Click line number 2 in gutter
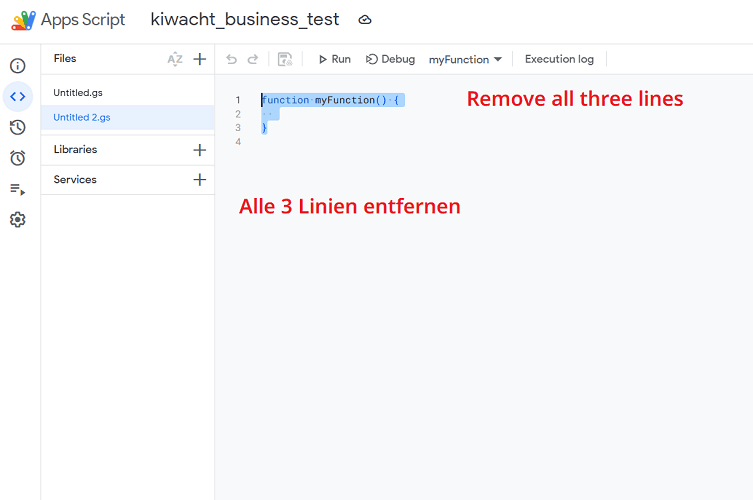 coord(238,114)
